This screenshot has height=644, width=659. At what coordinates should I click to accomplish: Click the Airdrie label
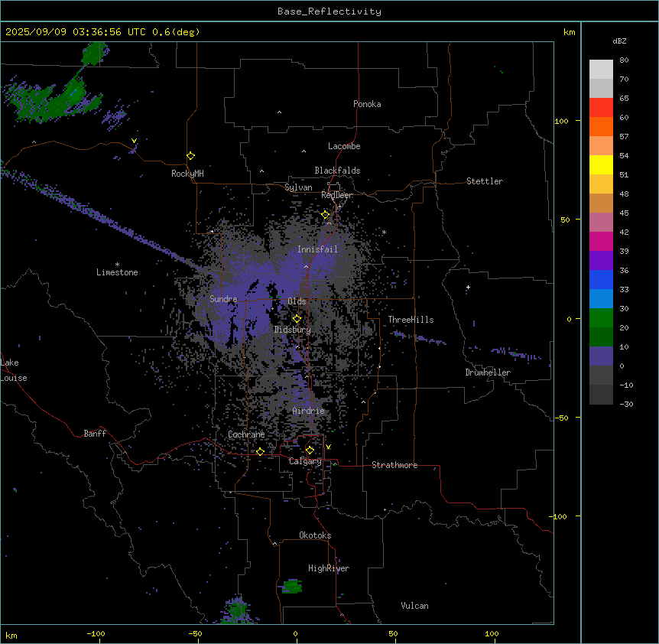[x=309, y=411]
